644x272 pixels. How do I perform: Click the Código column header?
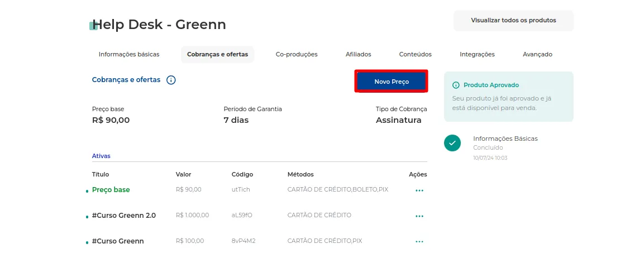click(242, 174)
